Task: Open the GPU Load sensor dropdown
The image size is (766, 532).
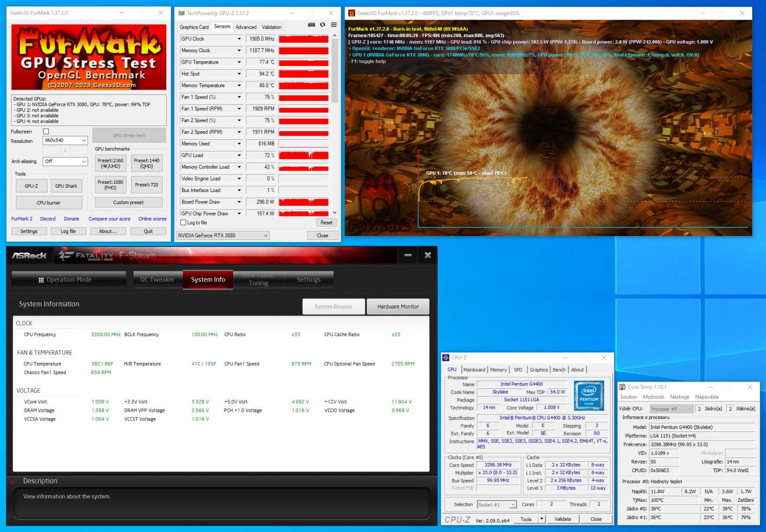Action: 239,155
